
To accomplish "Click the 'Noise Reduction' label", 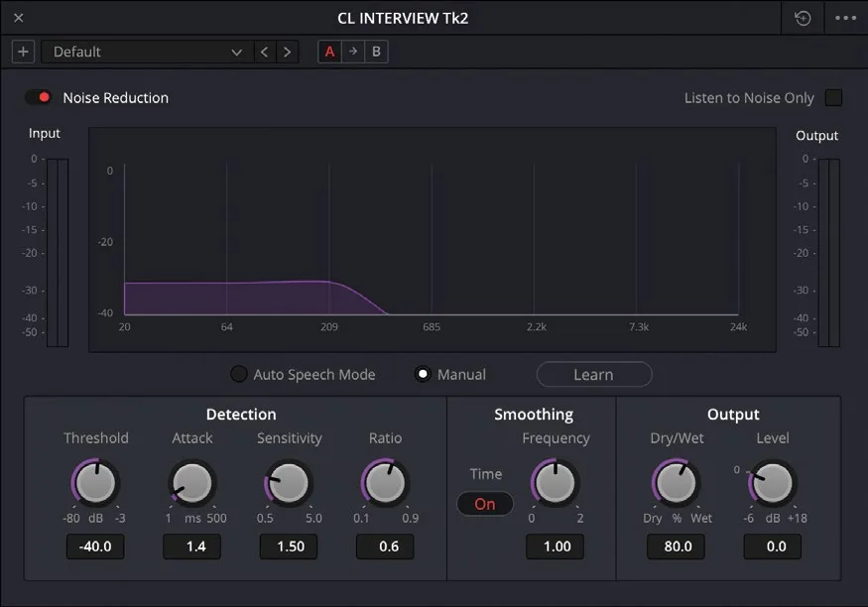I will pyautogui.click(x=116, y=98).
